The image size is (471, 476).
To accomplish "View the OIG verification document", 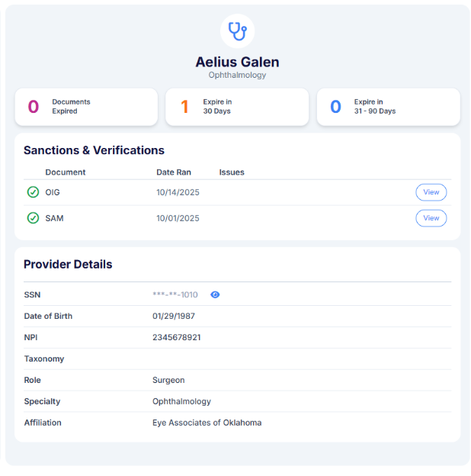I will [431, 192].
